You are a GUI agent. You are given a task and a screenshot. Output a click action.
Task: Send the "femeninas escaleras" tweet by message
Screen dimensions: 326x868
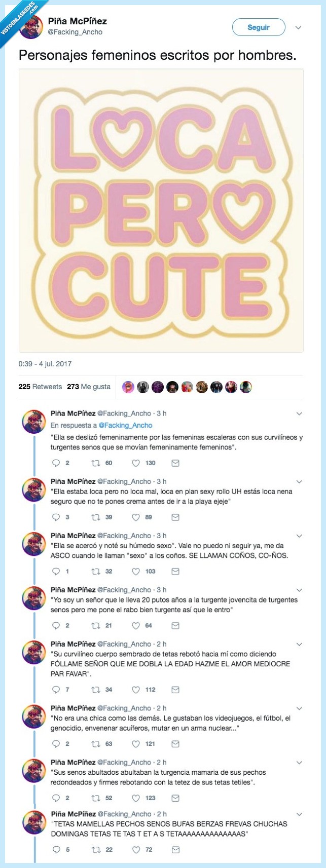[175, 463]
